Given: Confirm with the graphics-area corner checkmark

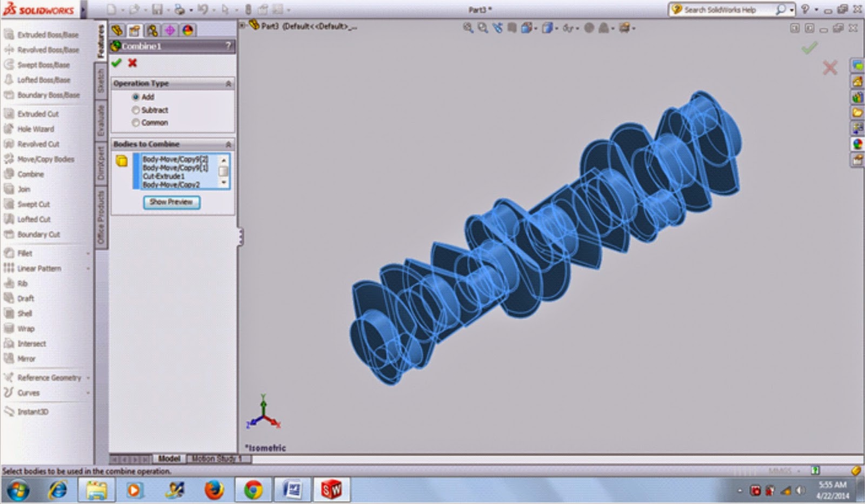Looking at the screenshot, I should 809,49.
